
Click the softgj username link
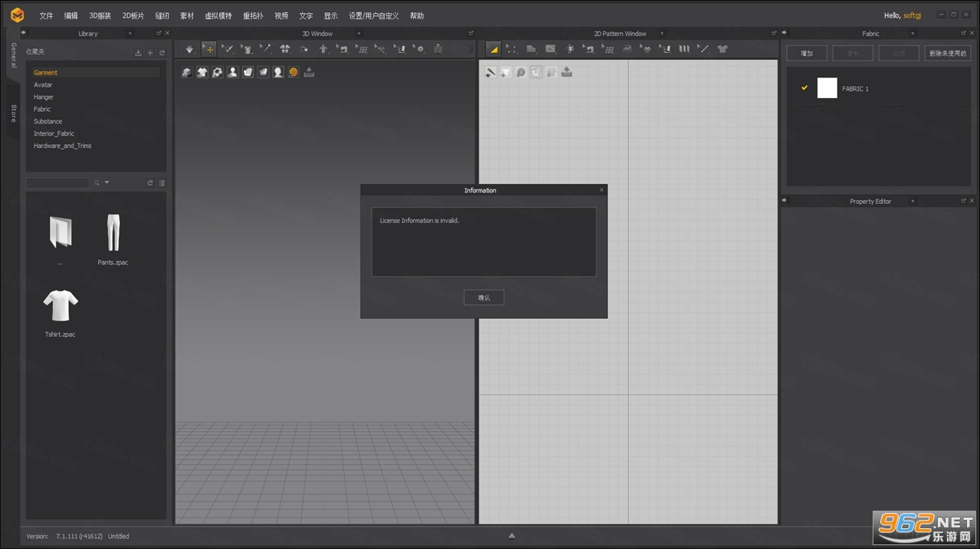point(913,15)
